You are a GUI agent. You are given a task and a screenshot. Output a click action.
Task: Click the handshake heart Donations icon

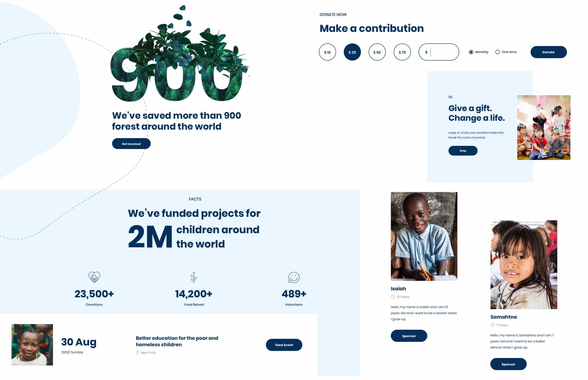[94, 277]
